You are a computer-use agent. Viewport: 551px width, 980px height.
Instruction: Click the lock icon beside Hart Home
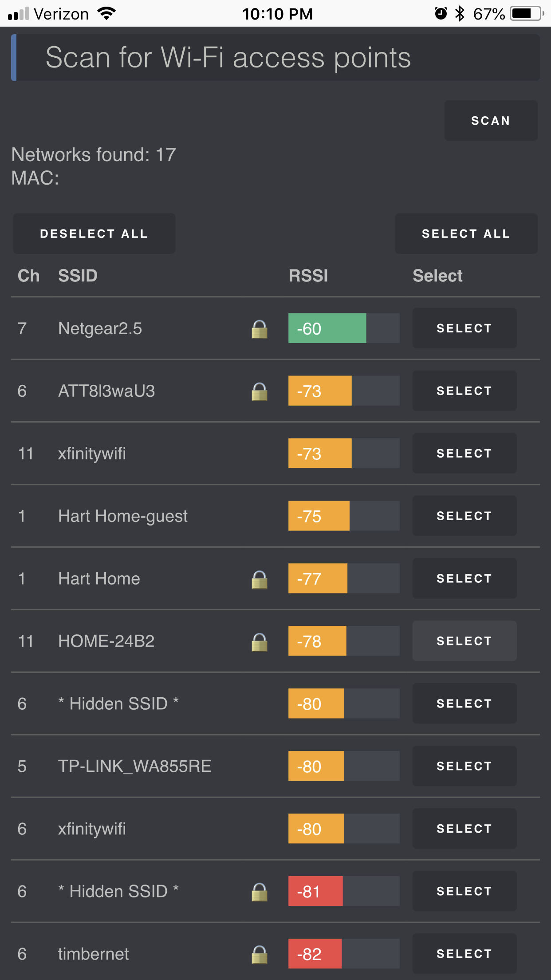click(260, 580)
